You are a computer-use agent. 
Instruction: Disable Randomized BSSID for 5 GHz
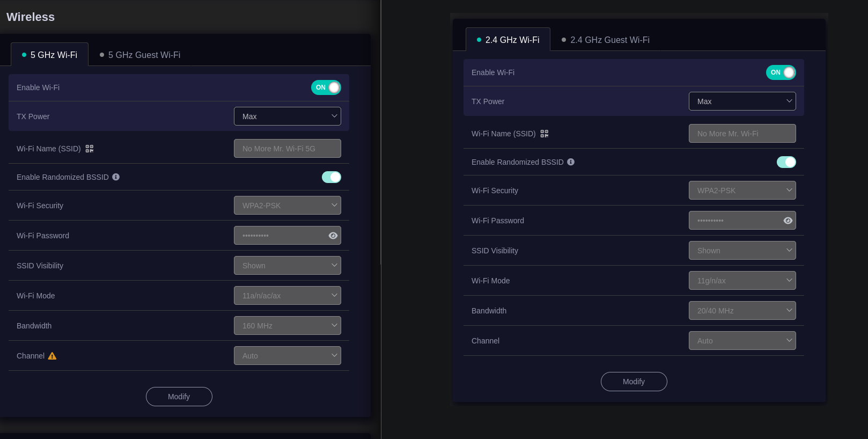click(332, 177)
